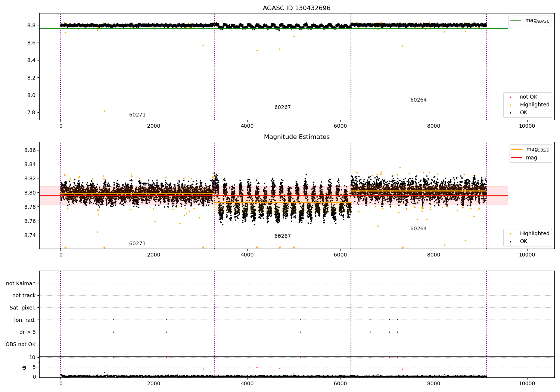Click y-axis tick label 8.0
The image size is (560, 392).
point(32,96)
